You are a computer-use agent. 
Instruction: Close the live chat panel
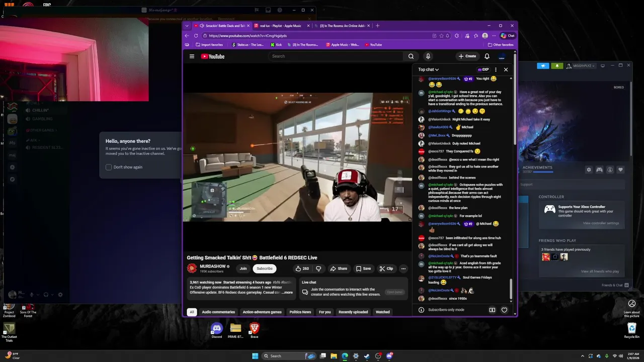(x=506, y=69)
